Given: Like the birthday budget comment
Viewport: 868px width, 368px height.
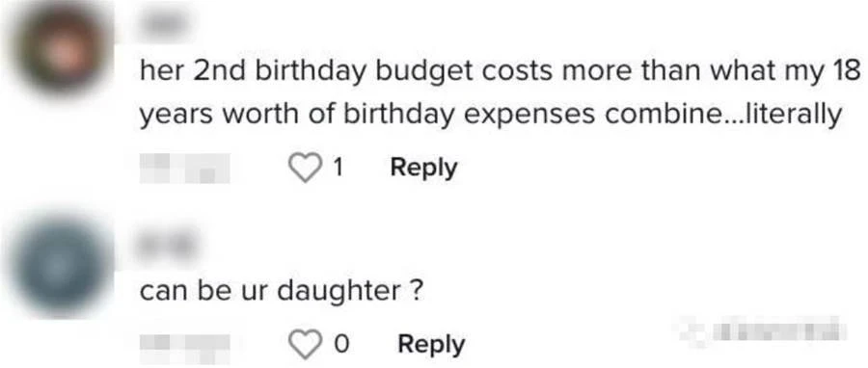Looking at the screenshot, I should coord(306,168).
